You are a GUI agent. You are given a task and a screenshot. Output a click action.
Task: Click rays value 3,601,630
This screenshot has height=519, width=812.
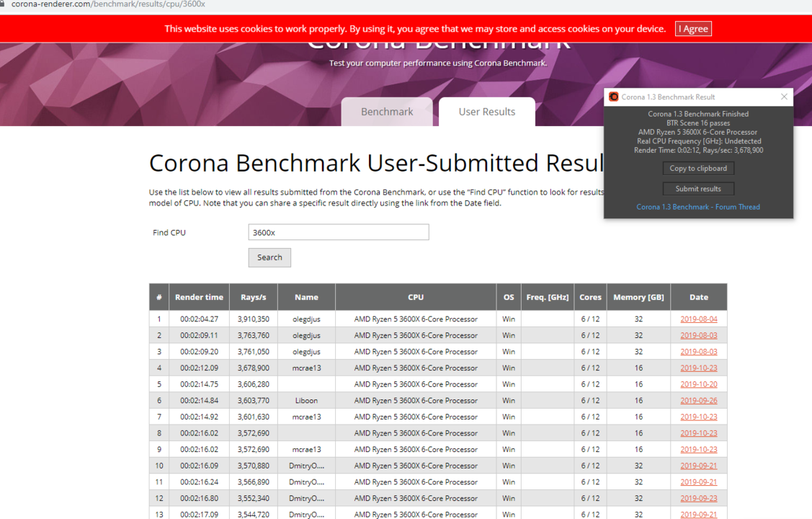[x=253, y=417]
